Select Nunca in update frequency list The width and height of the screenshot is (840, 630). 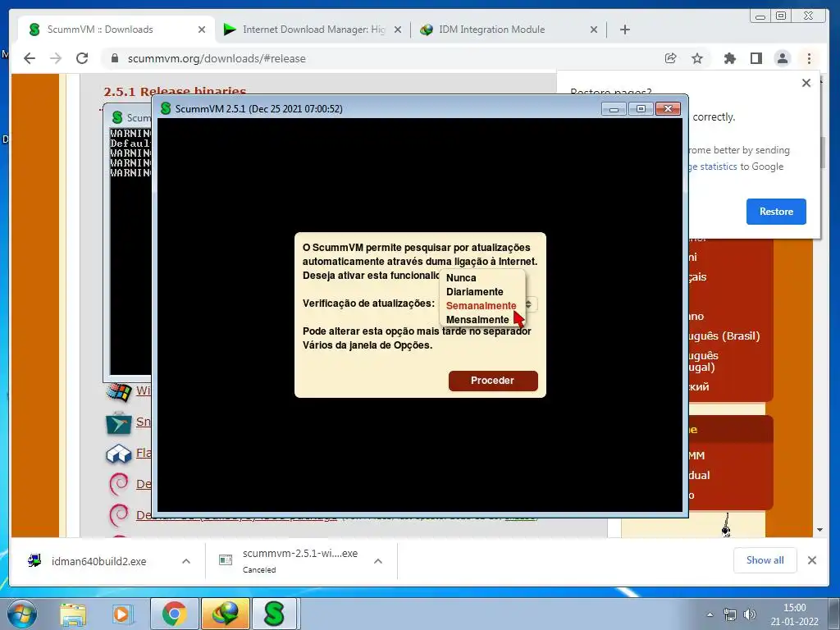point(461,277)
